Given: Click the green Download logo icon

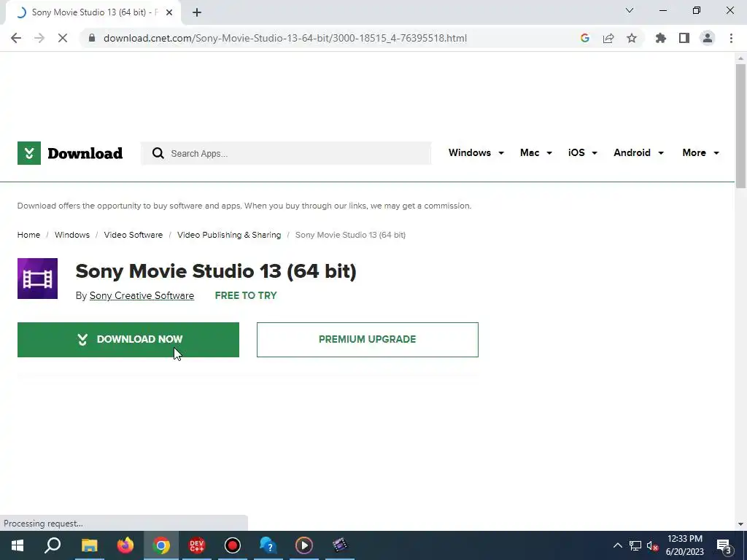Looking at the screenshot, I should click(29, 153).
